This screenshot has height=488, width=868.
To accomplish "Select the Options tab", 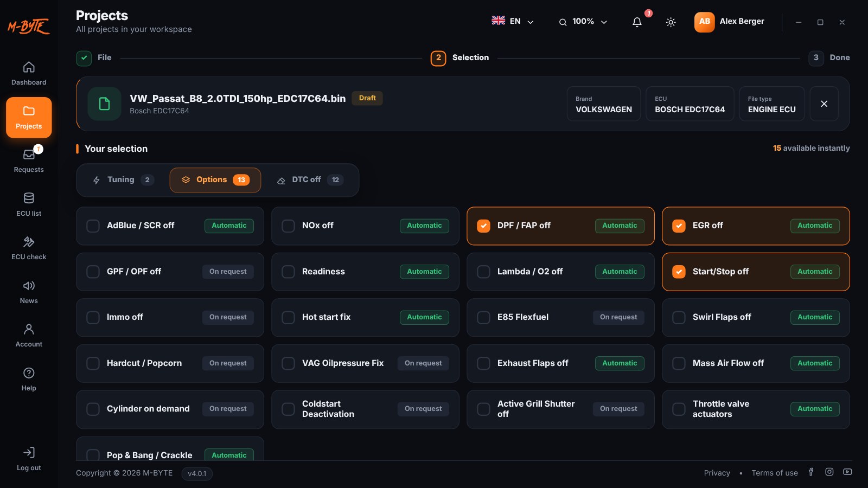I will point(215,180).
